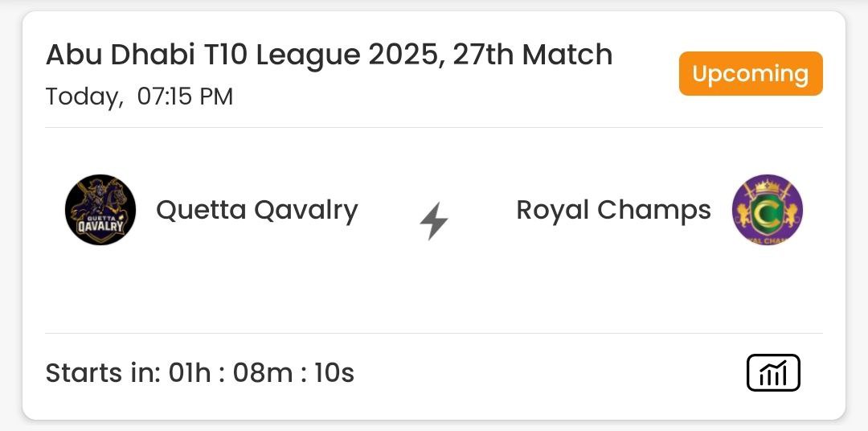Tap the "Today" date label

coord(82,97)
